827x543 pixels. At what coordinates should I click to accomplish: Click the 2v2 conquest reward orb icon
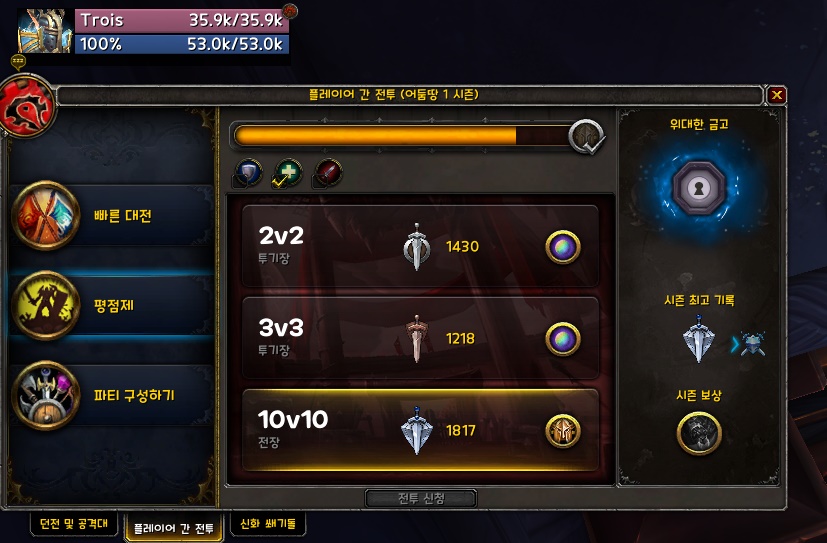point(563,247)
